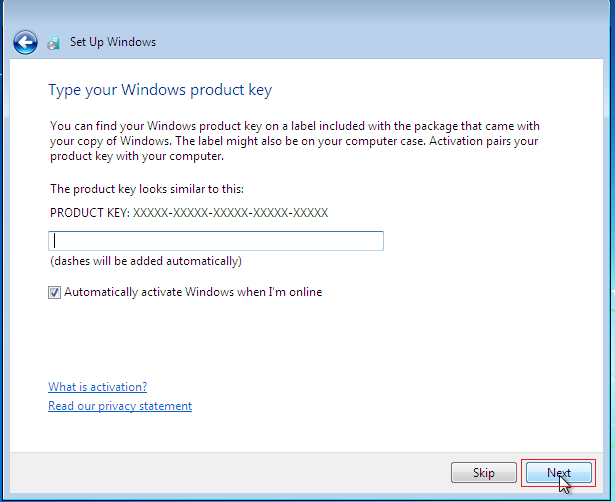This screenshot has height=502, width=615.
Task: Uncheck Automatically activate Windows when I'm online
Action: tap(55, 293)
